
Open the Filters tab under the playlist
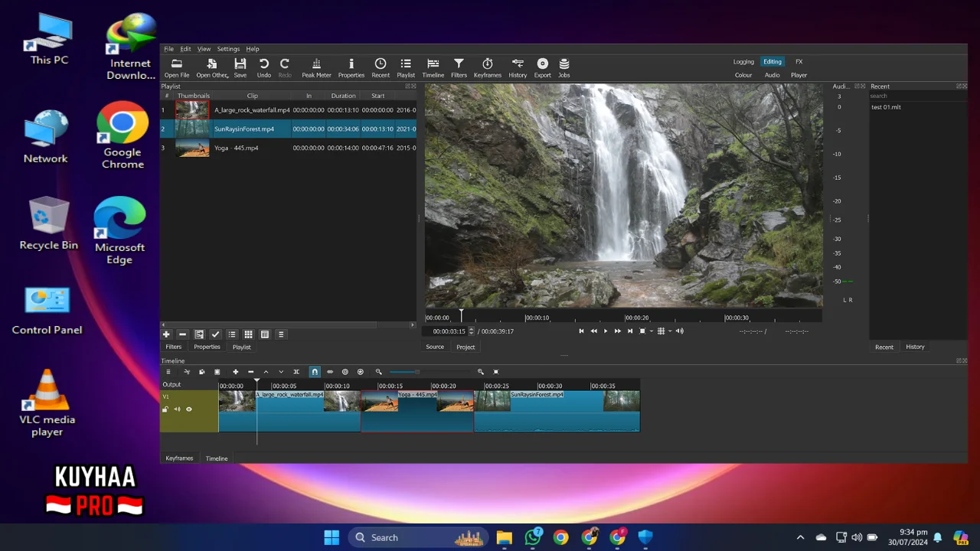pyautogui.click(x=174, y=347)
